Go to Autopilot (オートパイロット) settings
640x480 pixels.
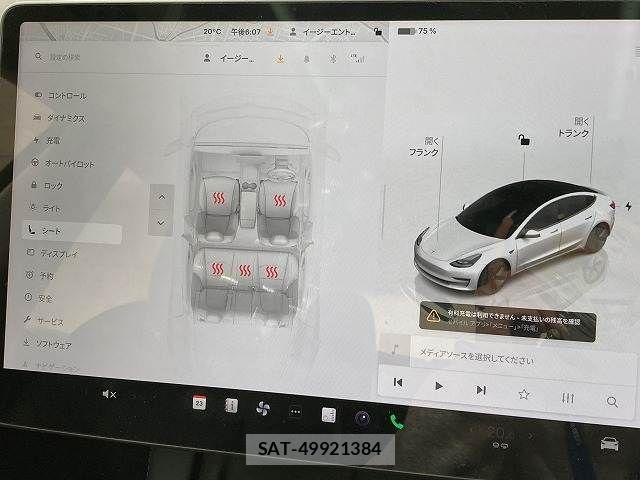pos(63,163)
